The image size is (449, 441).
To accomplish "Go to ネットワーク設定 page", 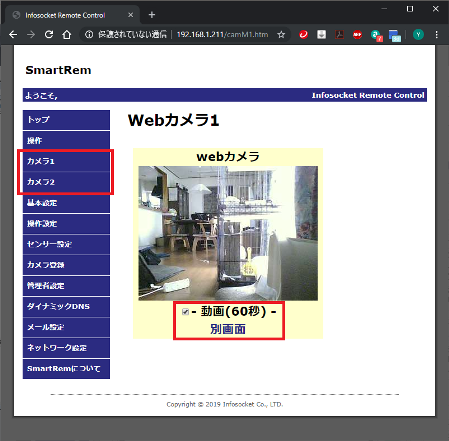I will (66, 348).
